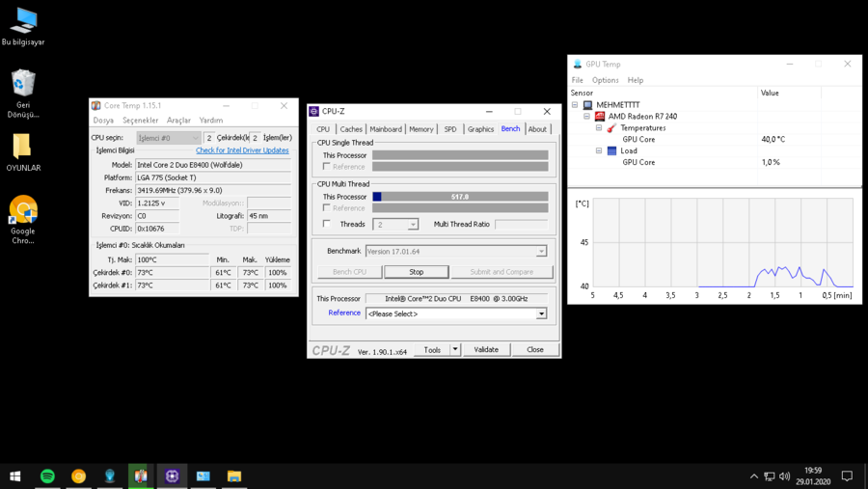Click the GPU Temp taskbar icon
868x489 pixels.
click(x=110, y=475)
